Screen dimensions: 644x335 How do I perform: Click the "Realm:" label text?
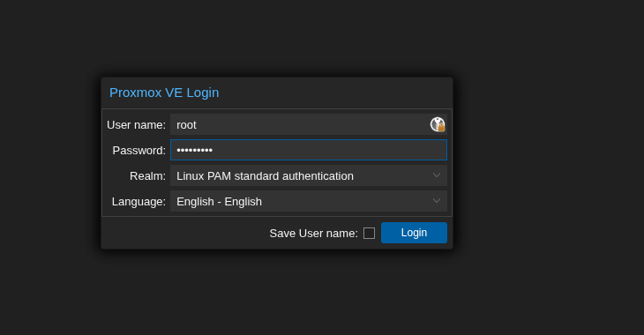[147, 176]
